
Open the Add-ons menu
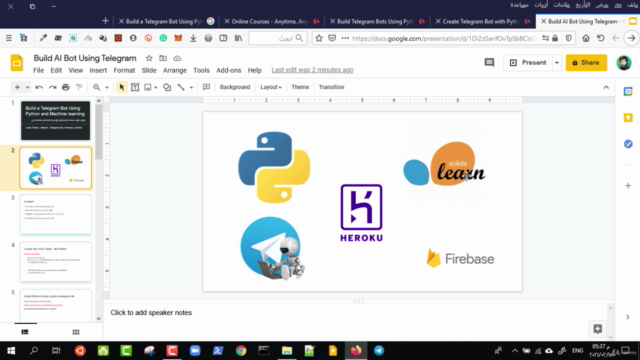click(x=229, y=70)
